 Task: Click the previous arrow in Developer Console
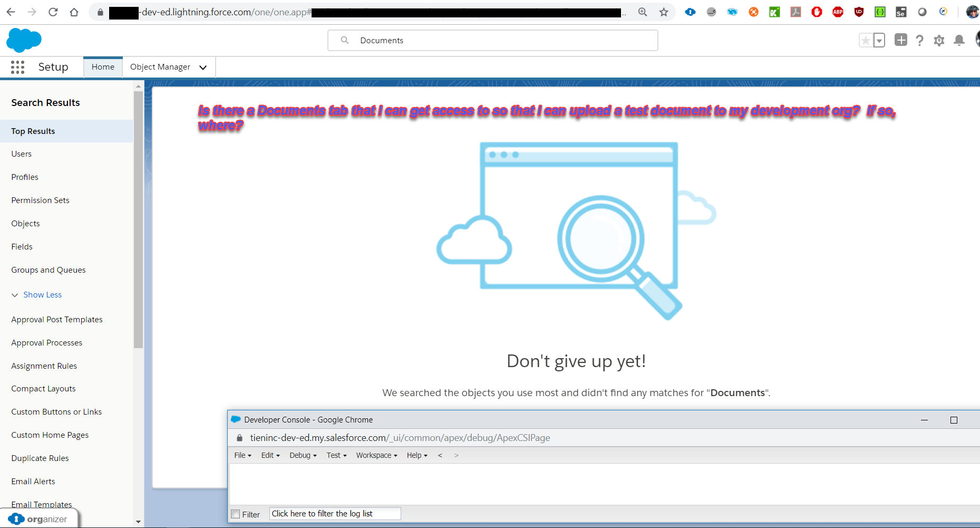[440, 455]
